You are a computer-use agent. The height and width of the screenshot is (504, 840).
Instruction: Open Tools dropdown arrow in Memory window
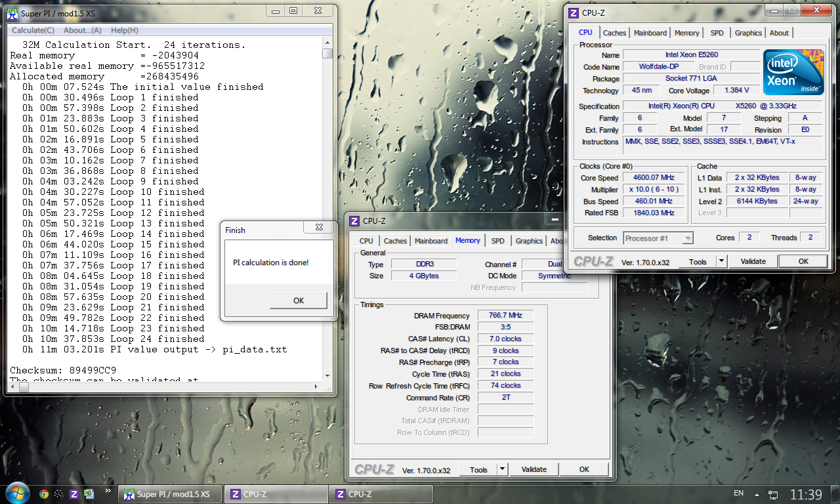pyautogui.click(x=502, y=469)
